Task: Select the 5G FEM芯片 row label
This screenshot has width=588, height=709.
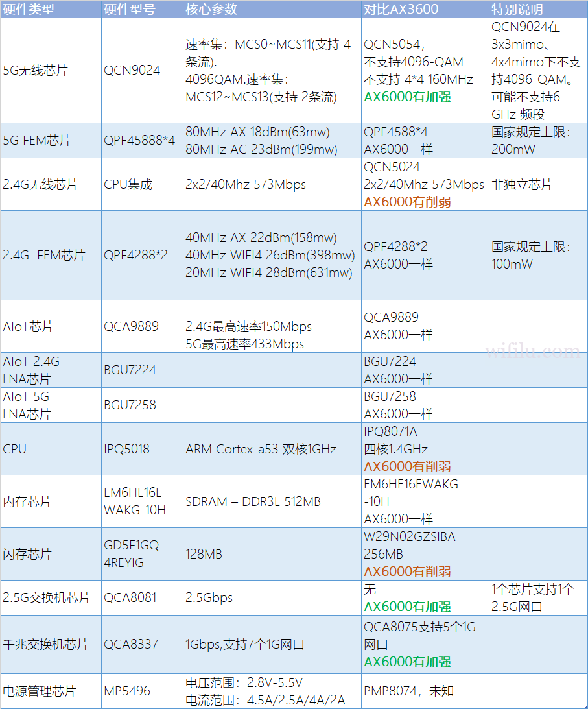Action: pos(51,141)
